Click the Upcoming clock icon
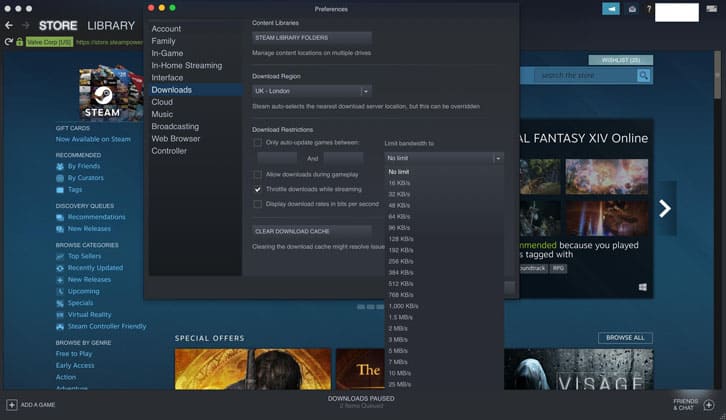726x420 pixels. coord(60,291)
